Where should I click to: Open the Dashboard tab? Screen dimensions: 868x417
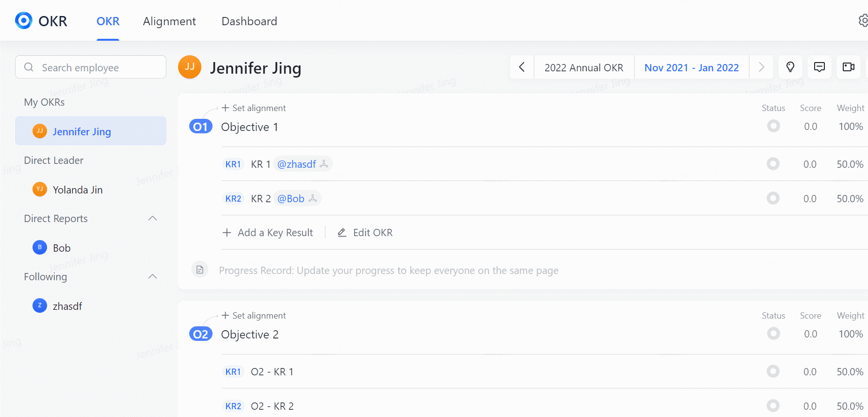tap(249, 21)
